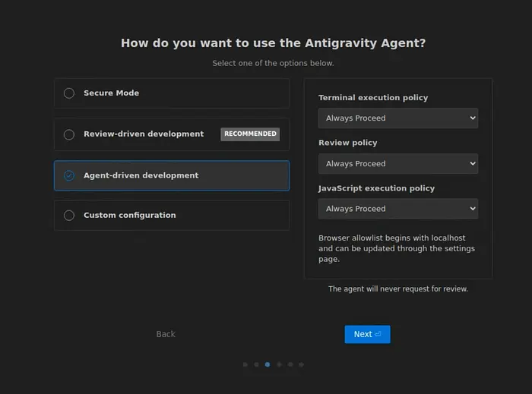Image resolution: width=532 pixels, height=394 pixels.
Task: Go back with the Back button
Action: pyautogui.click(x=166, y=334)
